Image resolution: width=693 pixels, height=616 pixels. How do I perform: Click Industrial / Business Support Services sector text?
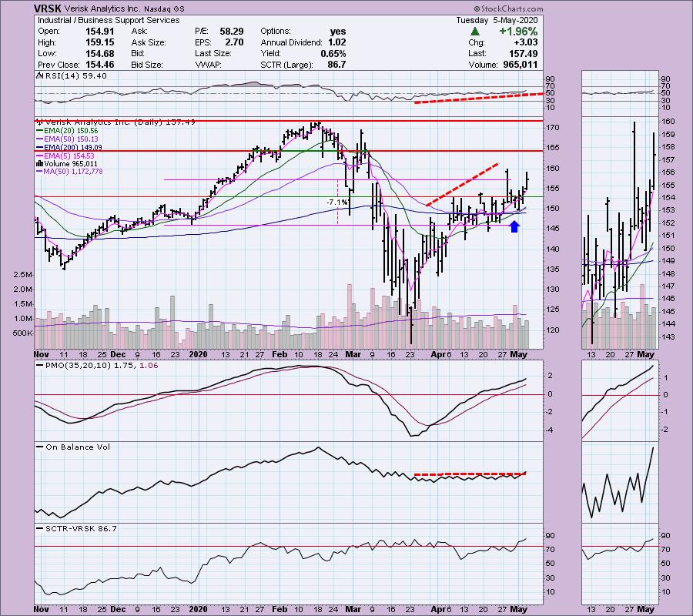click(x=109, y=20)
